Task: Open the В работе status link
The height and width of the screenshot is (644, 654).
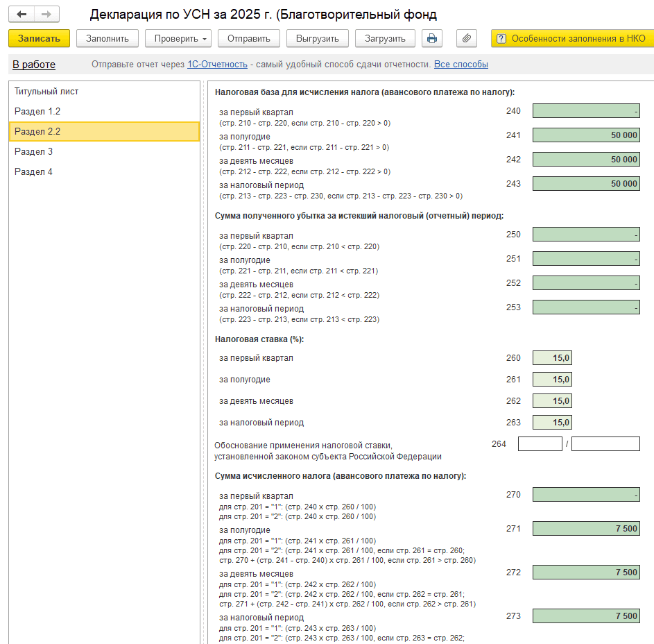Action: point(34,65)
